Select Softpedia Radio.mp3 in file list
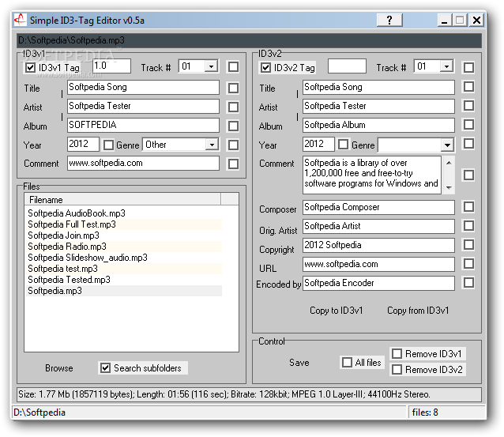The image size is (504, 437). (124, 247)
